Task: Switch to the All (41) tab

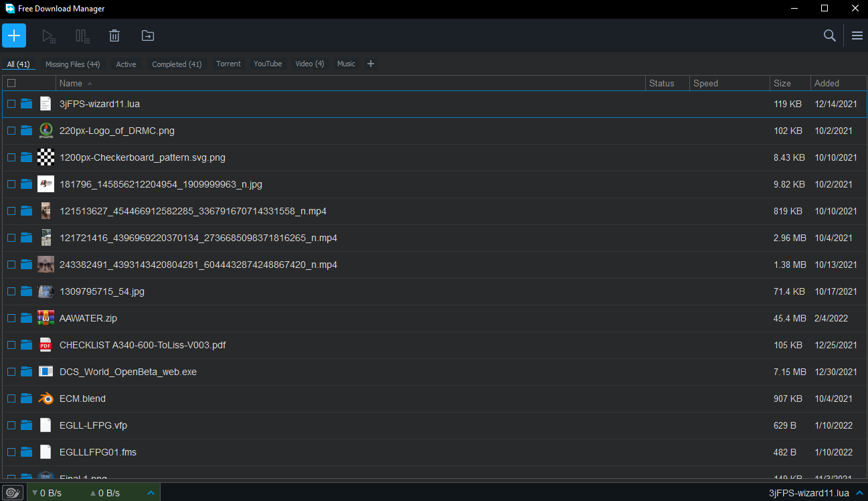Action: [19, 64]
